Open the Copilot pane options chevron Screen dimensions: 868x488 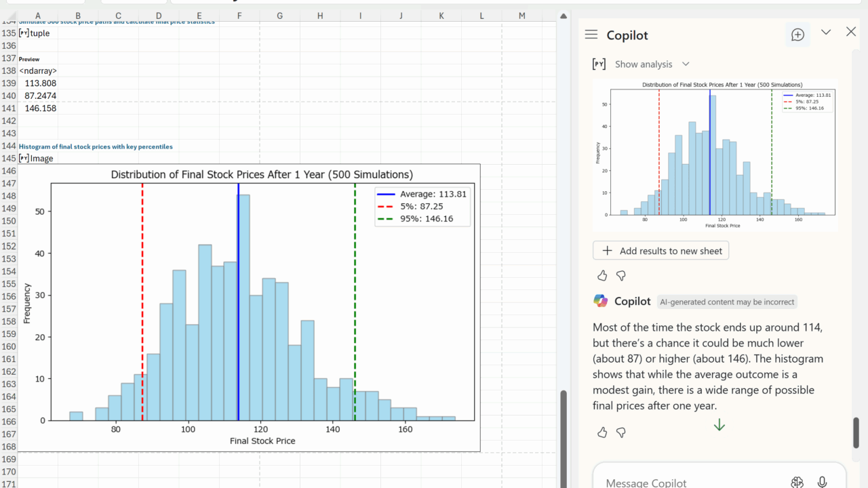826,32
